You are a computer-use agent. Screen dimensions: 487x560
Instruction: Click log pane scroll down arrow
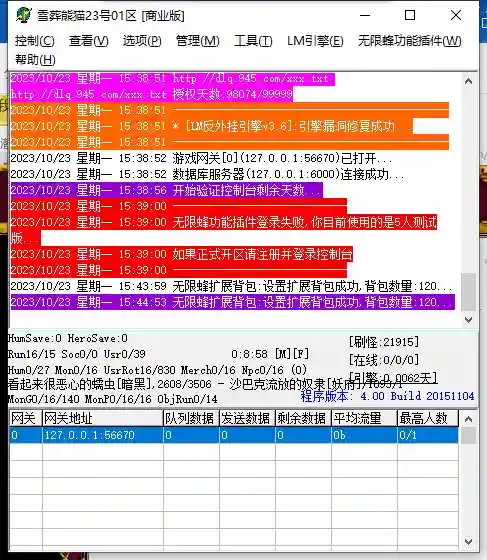tap(468, 319)
